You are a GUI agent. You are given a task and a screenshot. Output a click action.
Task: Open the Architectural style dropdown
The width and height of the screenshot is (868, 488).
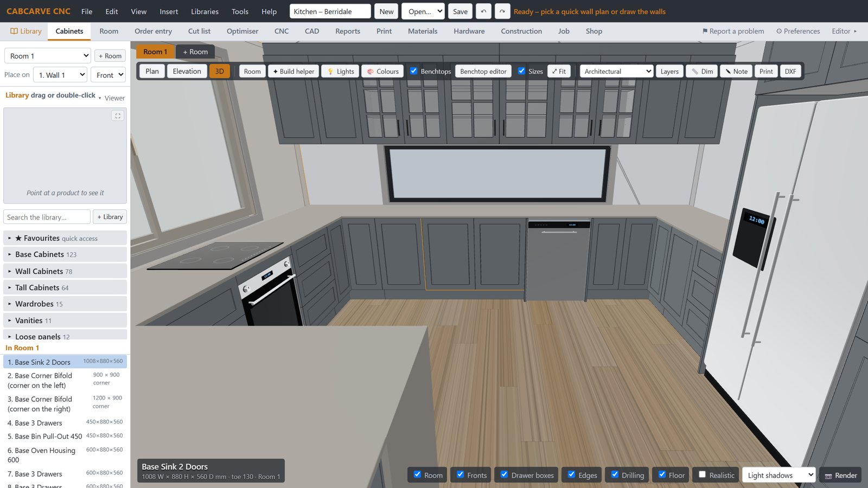[x=616, y=71]
